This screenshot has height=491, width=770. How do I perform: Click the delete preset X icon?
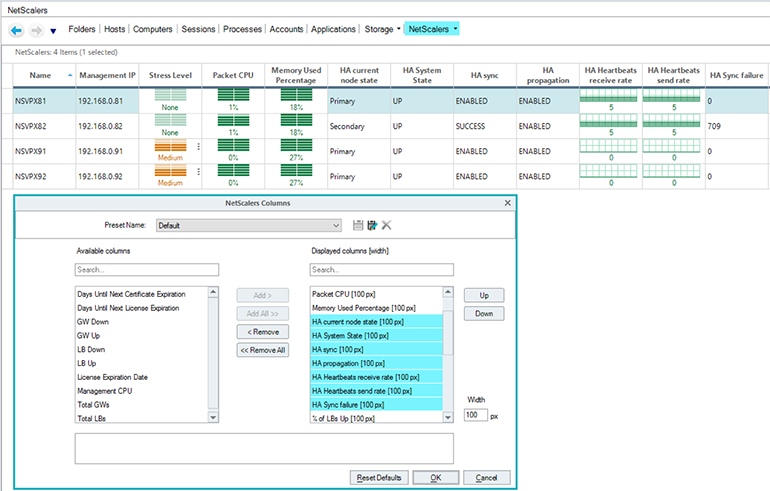click(x=386, y=225)
